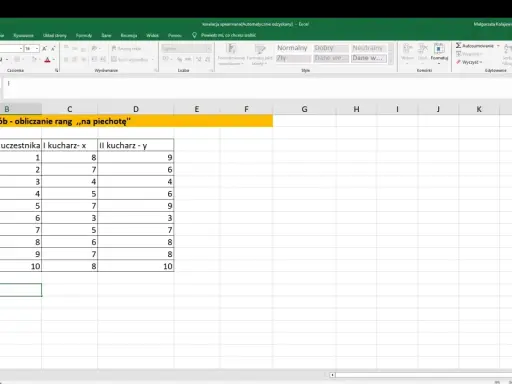This screenshot has height=384, width=512.
Task: Click the percent style icon
Action: 180,60
